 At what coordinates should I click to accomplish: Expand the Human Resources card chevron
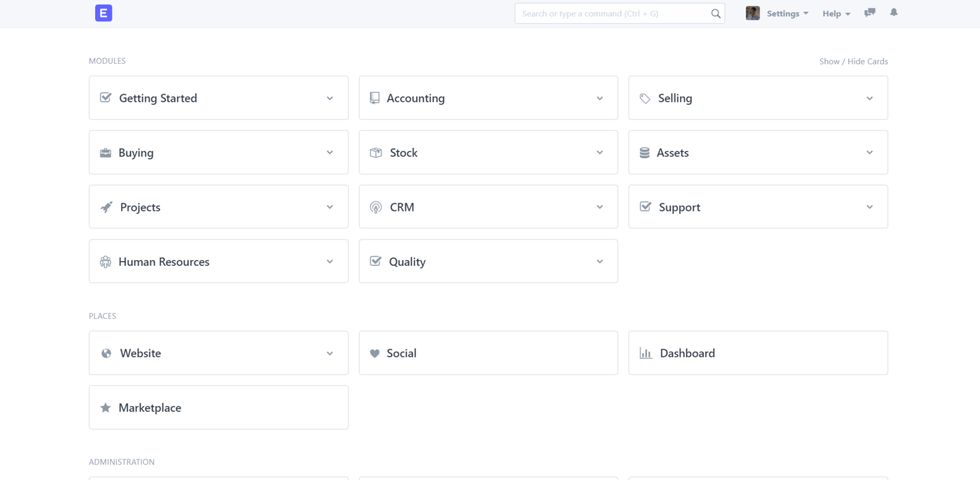pyautogui.click(x=330, y=262)
